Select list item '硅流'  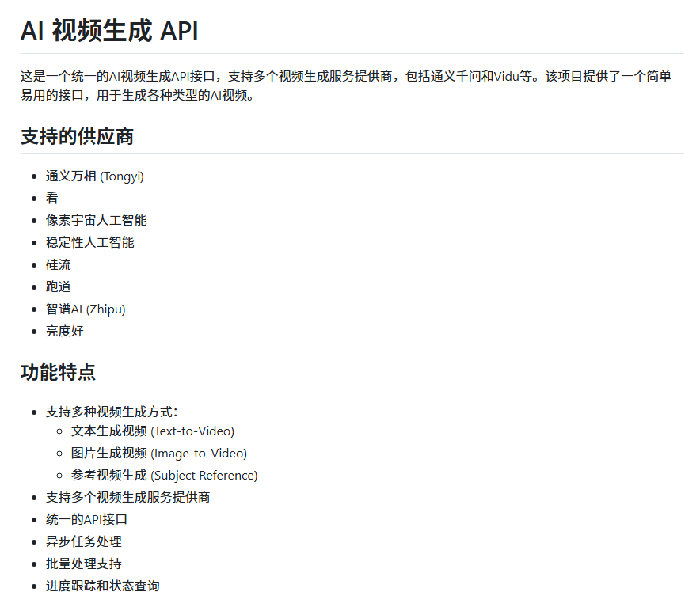(58, 264)
